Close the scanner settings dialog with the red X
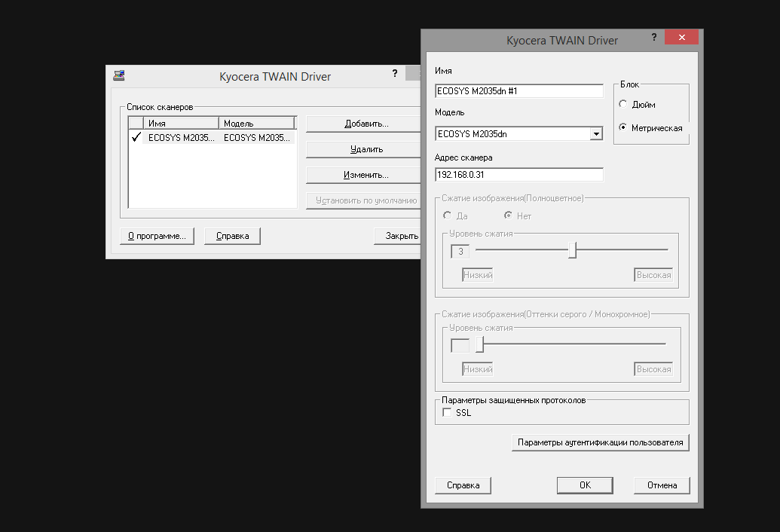The width and height of the screenshot is (780, 532). tap(681, 37)
